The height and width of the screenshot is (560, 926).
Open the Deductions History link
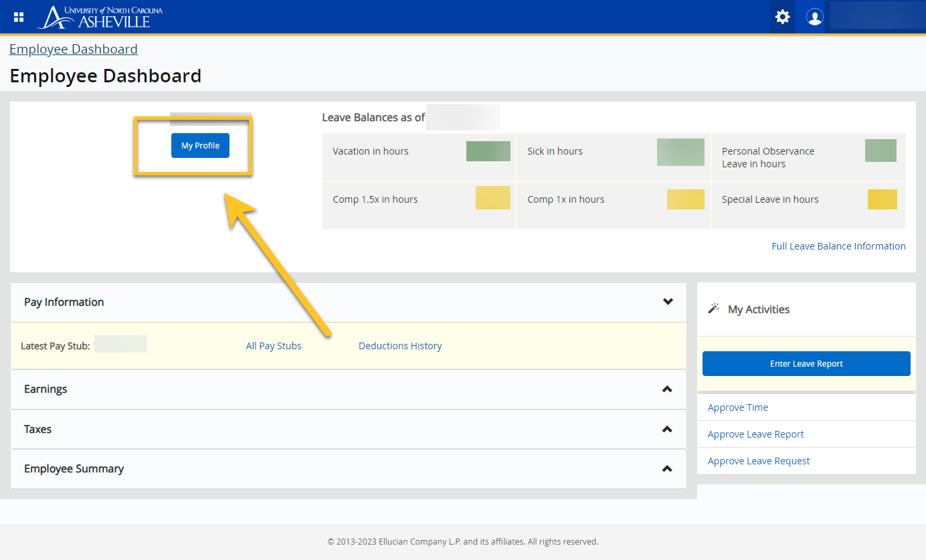(x=400, y=346)
